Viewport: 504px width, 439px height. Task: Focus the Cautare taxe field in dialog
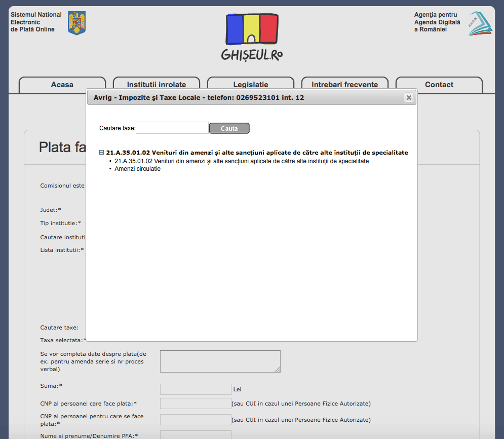click(x=172, y=128)
